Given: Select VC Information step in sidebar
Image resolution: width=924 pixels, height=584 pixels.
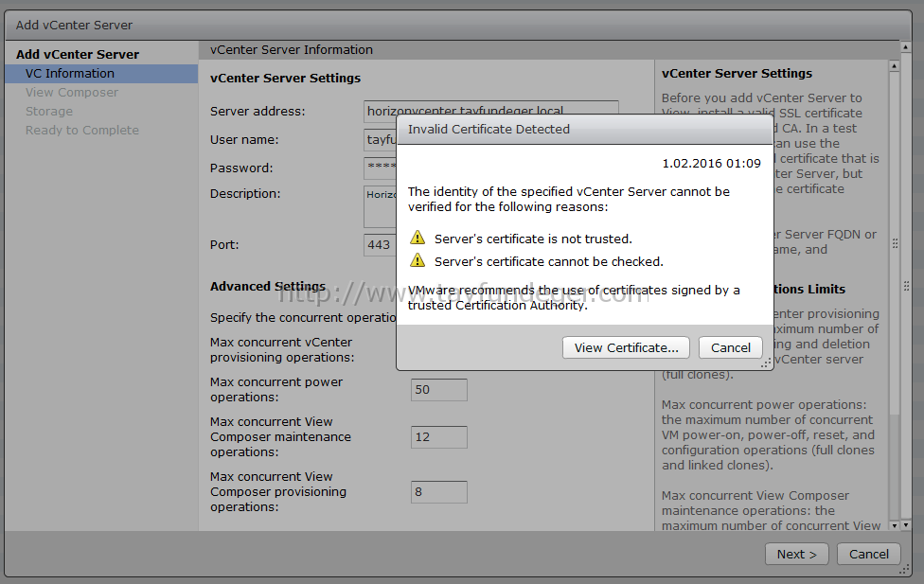Looking at the screenshot, I should (x=101, y=74).
